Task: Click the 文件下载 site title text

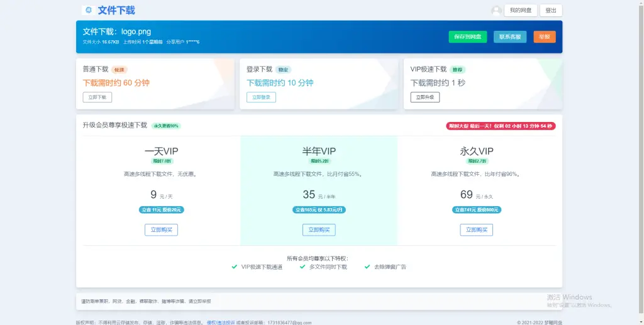Action: click(116, 10)
